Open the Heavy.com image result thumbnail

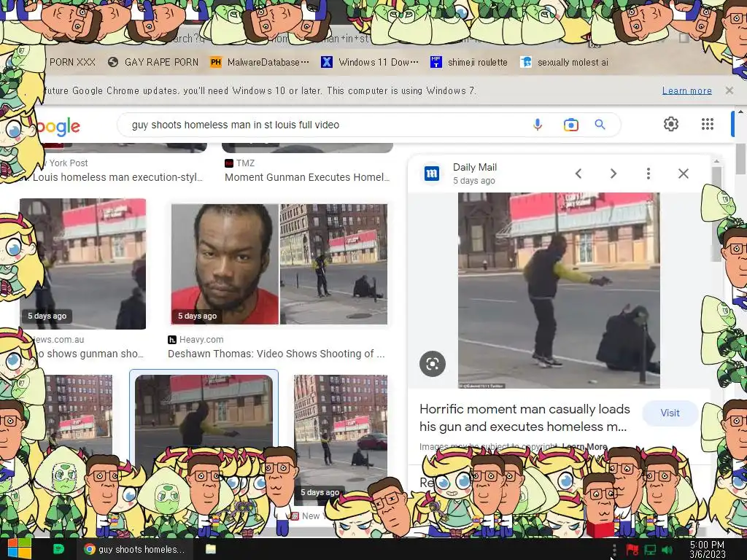pyautogui.click(x=279, y=264)
